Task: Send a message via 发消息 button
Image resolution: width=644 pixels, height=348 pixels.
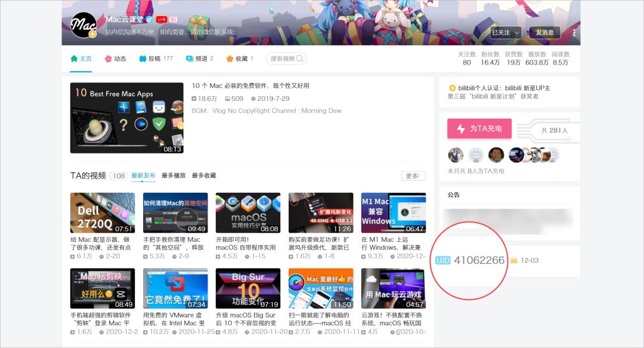Action: 544,32
